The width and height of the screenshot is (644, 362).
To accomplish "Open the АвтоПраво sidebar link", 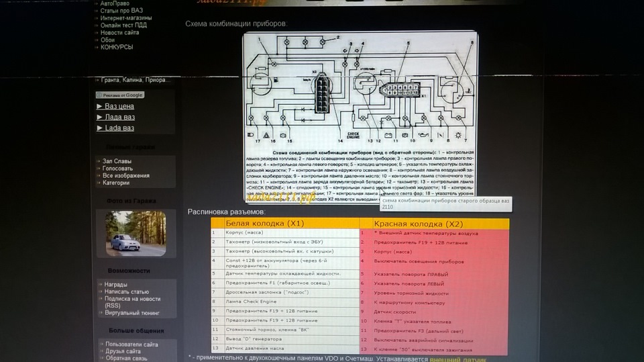I will [115, 3].
